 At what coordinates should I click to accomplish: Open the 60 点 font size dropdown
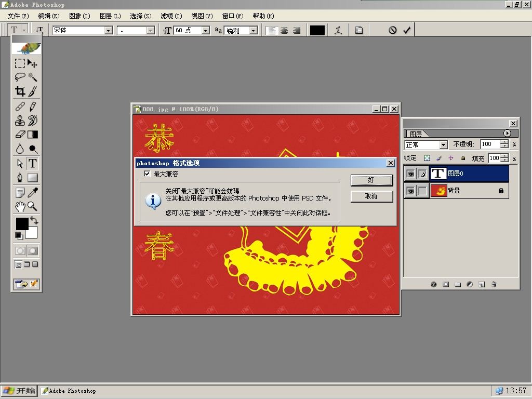click(x=206, y=31)
